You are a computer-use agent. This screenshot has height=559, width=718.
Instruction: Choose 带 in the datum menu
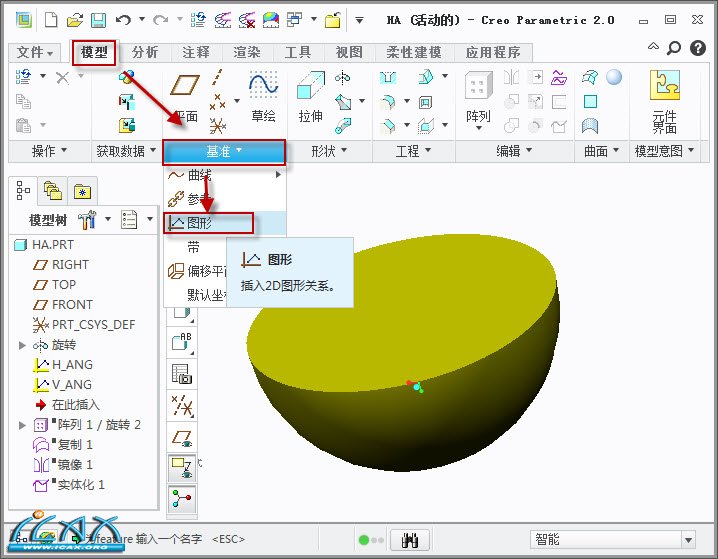click(x=193, y=247)
